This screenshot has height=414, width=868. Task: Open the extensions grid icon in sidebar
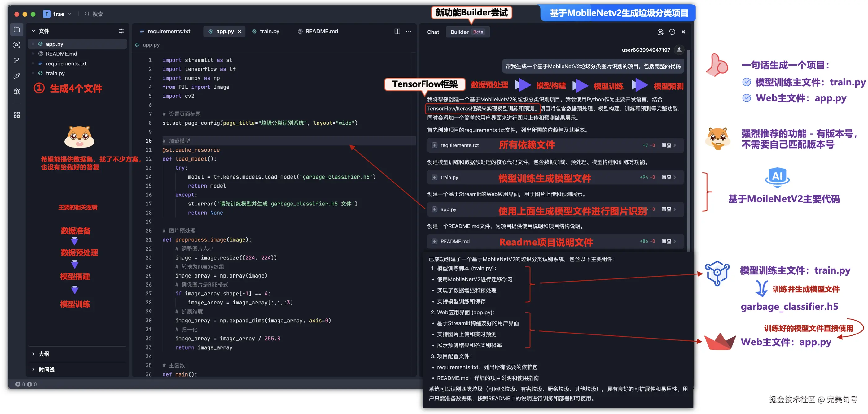pos(16,115)
